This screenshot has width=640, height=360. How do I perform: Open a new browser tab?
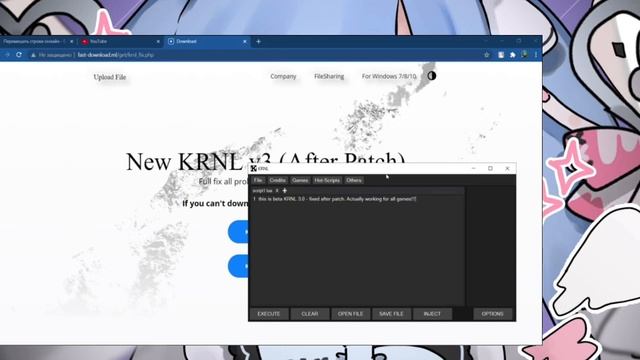[x=258, y=42]
